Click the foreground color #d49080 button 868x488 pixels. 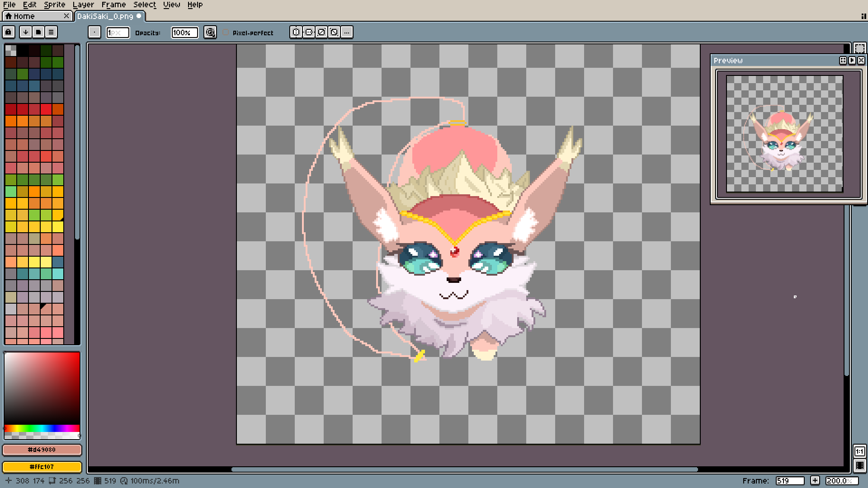(42, 450)
